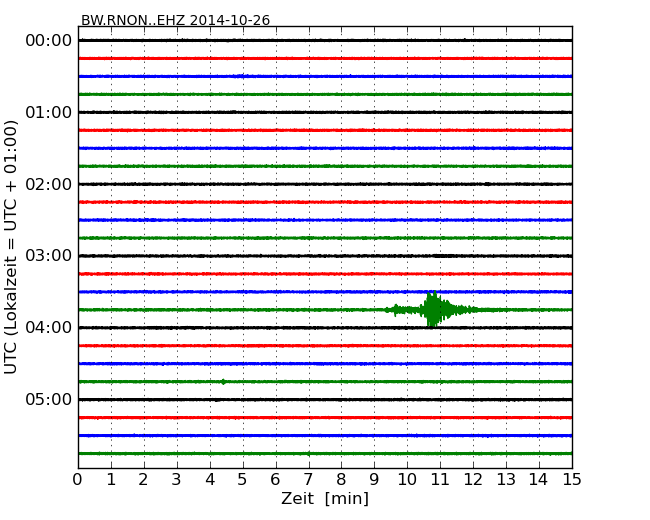Select the 05:00 label on the time axis
Image resolution: width=650 pixels, height=520 pixels.
pos(49,399)
